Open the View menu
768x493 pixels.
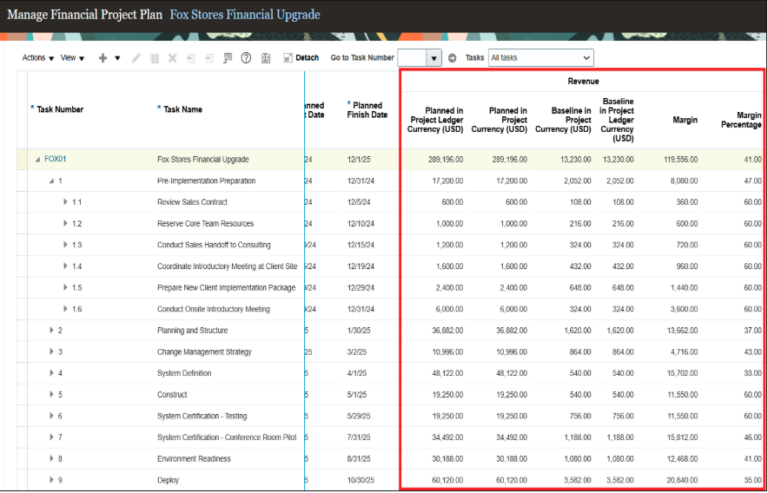pos(72,58)
